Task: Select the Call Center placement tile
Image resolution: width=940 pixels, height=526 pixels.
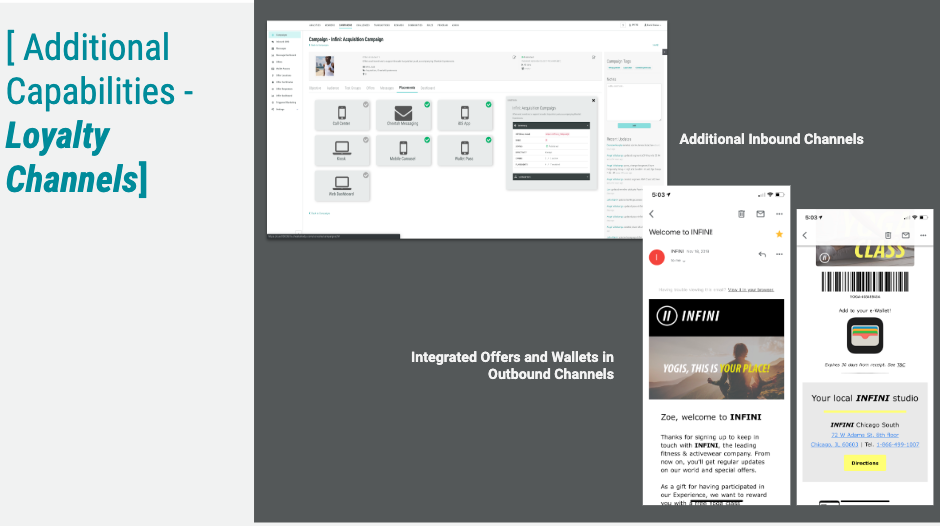Action: tap(341, 116)
